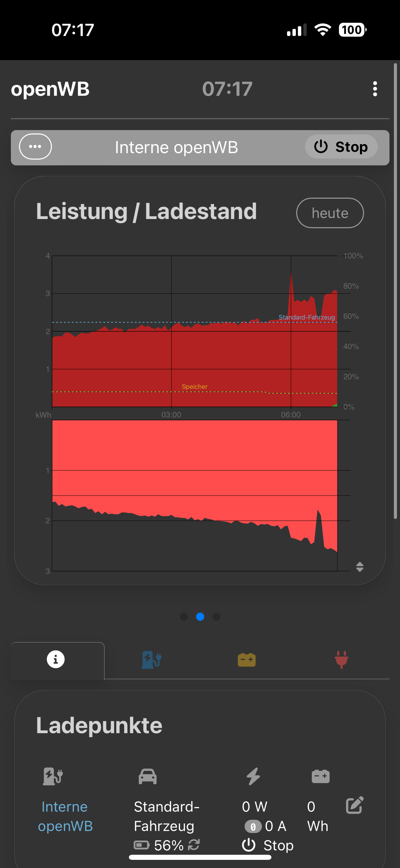The height and width of the screenshot is (868, 400).
Task: Click the edit charge point configuration icon
Action: pos(355,805)
